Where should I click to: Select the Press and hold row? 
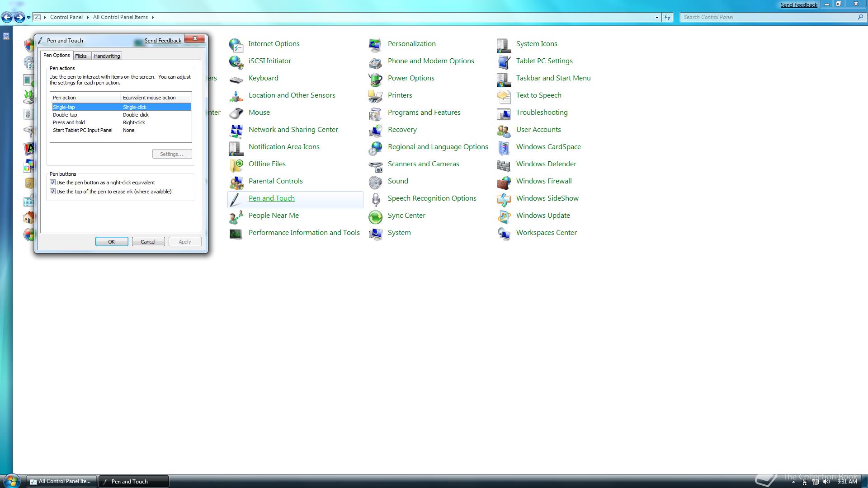click(x=121, y=122)
